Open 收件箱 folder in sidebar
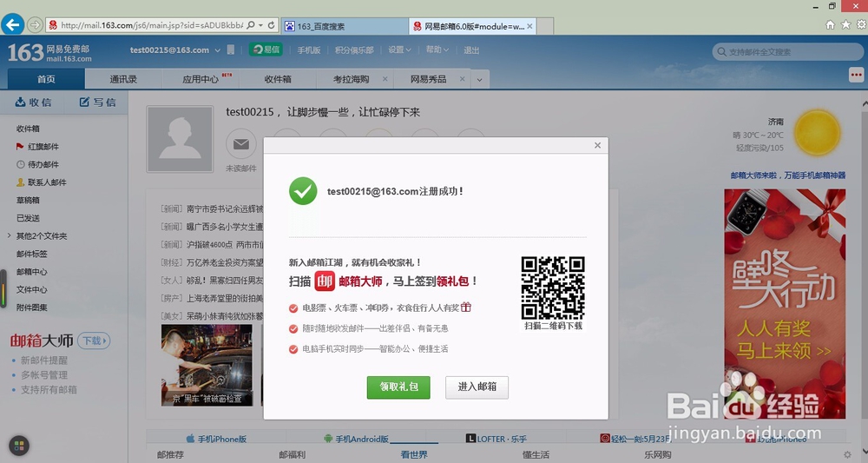 [28, 129]
